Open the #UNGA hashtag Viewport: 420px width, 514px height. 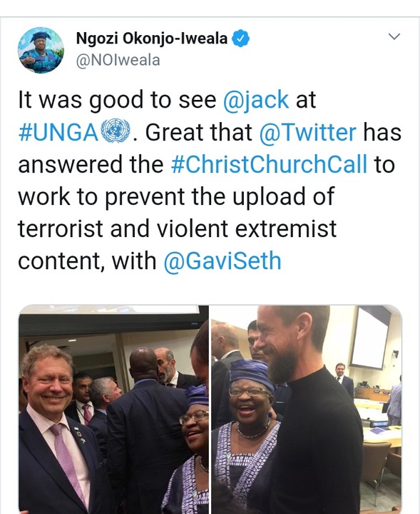tap(58, 132)
